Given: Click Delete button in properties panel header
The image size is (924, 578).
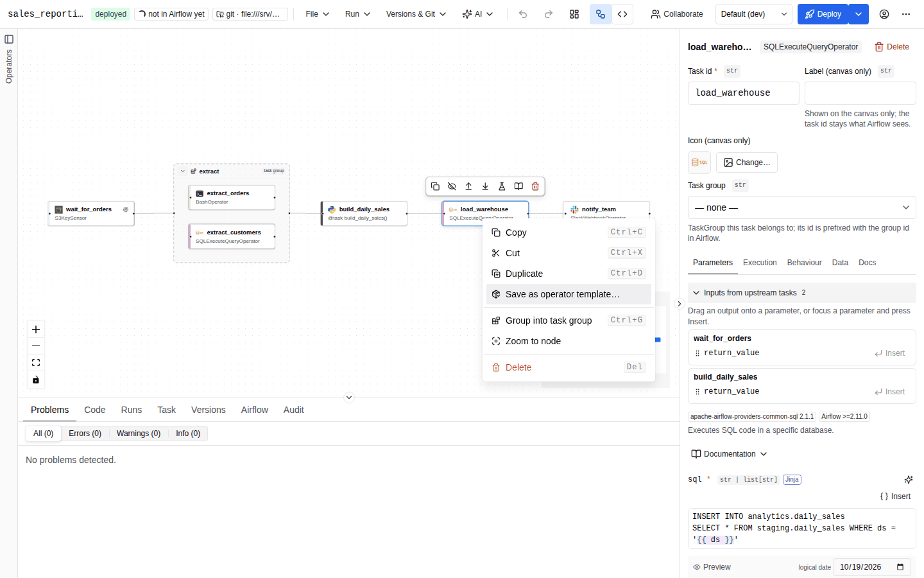Looking at the screenshot, I should pyautogui.click(x=892, y=47).
